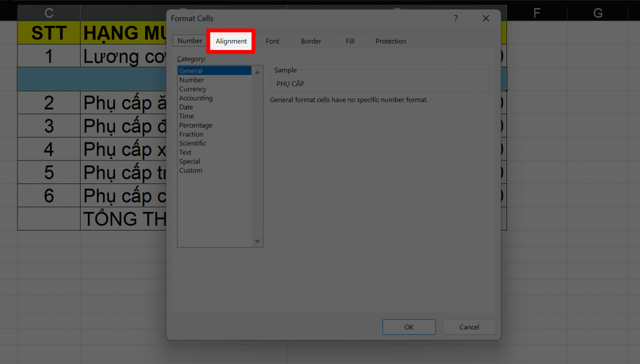Open the Number tab

[x=190, y=41]
